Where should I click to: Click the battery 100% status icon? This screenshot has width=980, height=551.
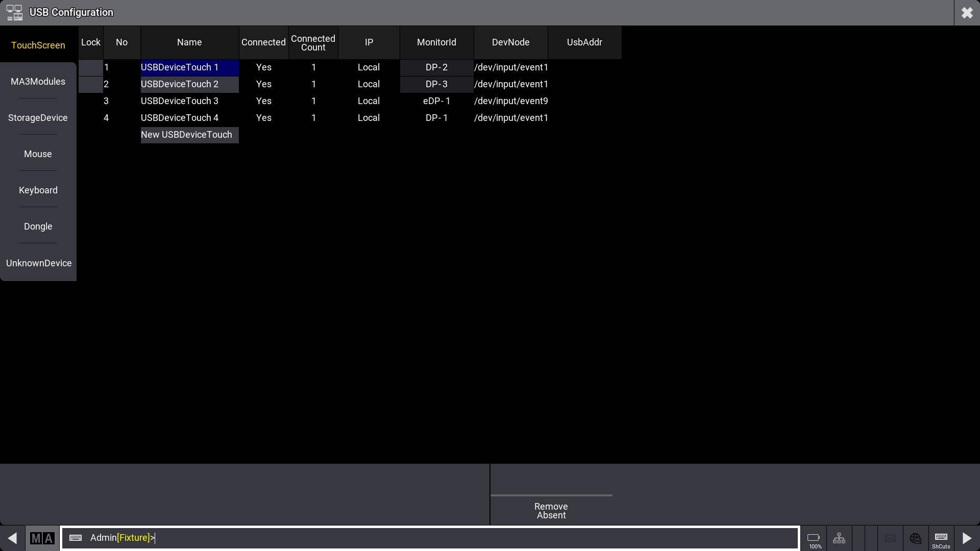point(814,539)
